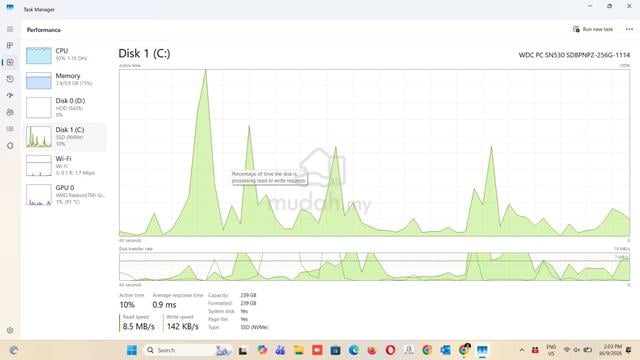640x360 pixels.
Task: Open the volume speaker tray icon
Action: pos(577,350)
